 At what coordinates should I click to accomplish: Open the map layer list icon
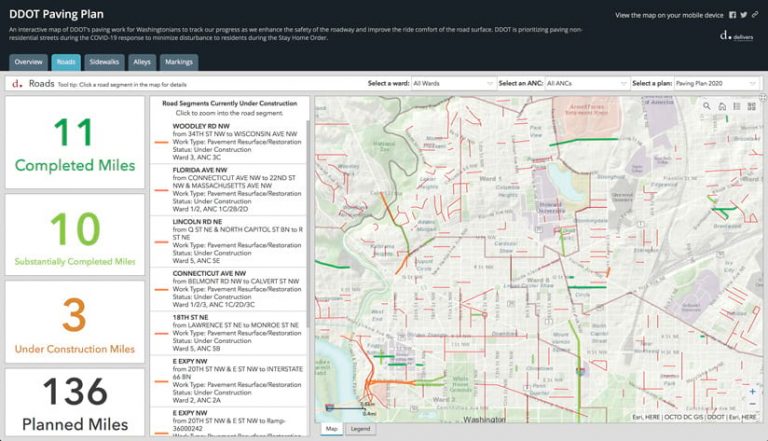[737, 106]
